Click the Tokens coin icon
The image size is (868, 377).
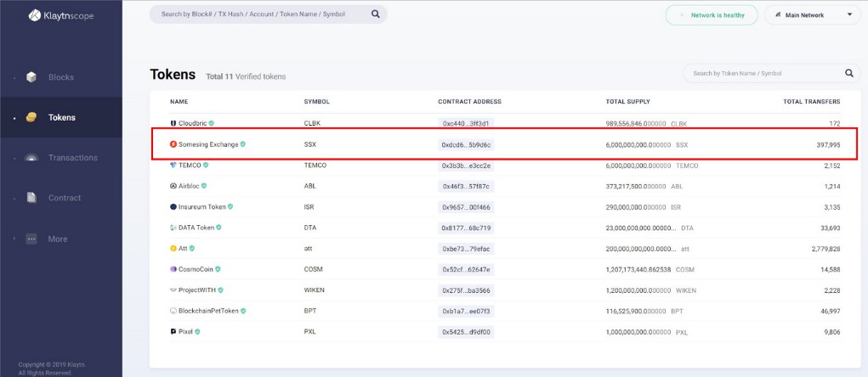click(31, 117)
